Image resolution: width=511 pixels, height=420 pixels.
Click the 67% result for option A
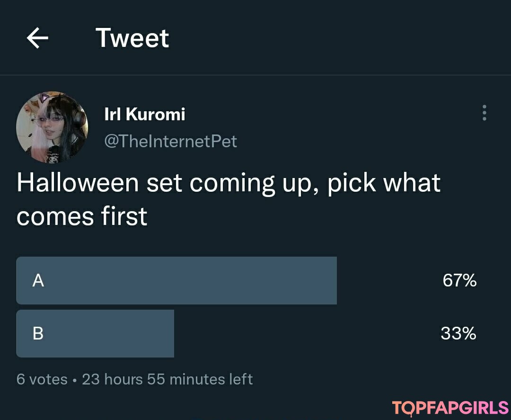[x=459, y=281]
